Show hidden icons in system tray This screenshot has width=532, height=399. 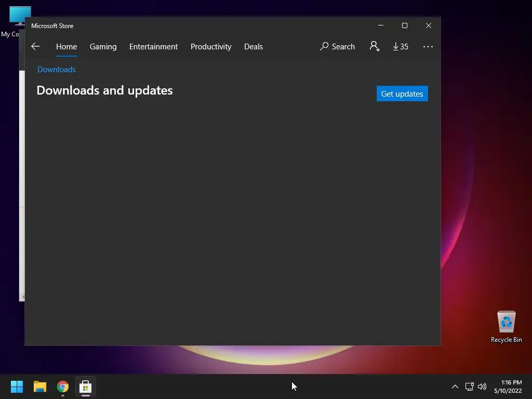click(x=455, y=387)
